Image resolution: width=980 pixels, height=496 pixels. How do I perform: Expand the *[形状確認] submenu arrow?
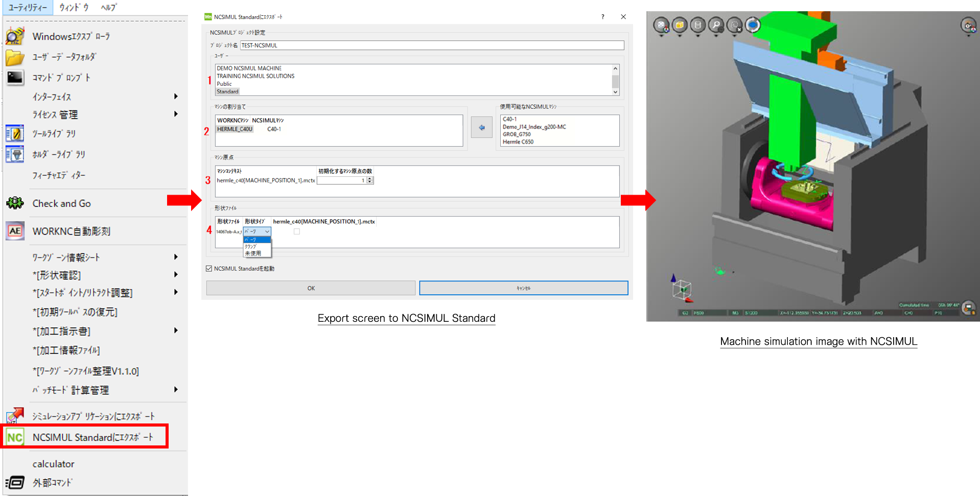[x=176, y=275]
